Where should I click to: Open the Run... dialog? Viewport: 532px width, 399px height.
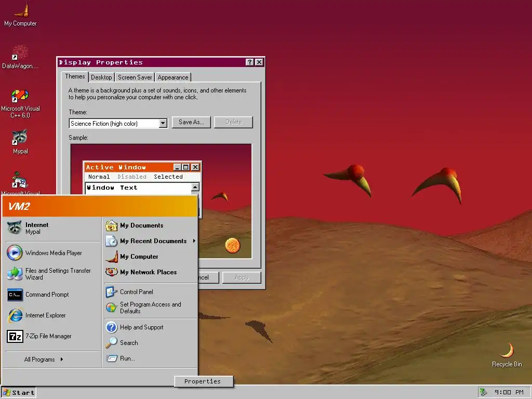(x=150, y=358)
